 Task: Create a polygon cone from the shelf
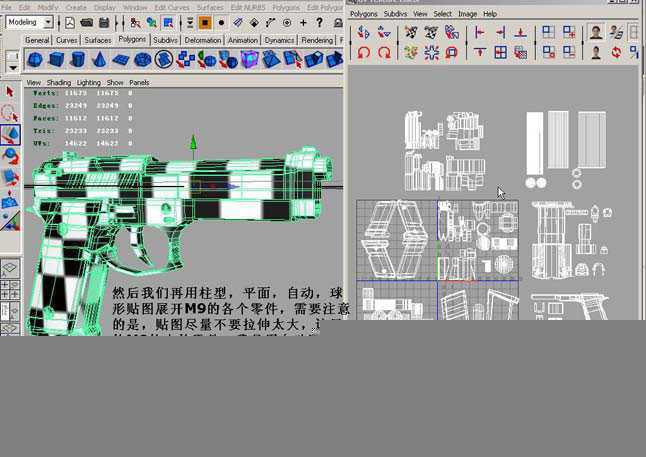[x=99, y=60]
